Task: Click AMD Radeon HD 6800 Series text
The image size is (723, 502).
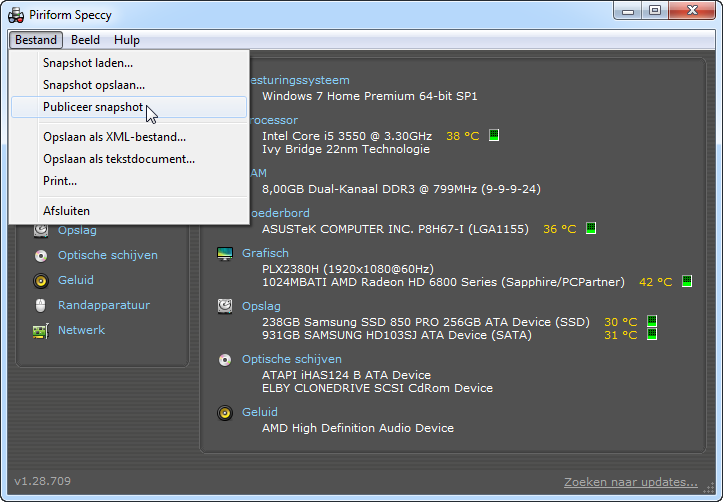Action: pyautogui.click(x=443, y=282)
